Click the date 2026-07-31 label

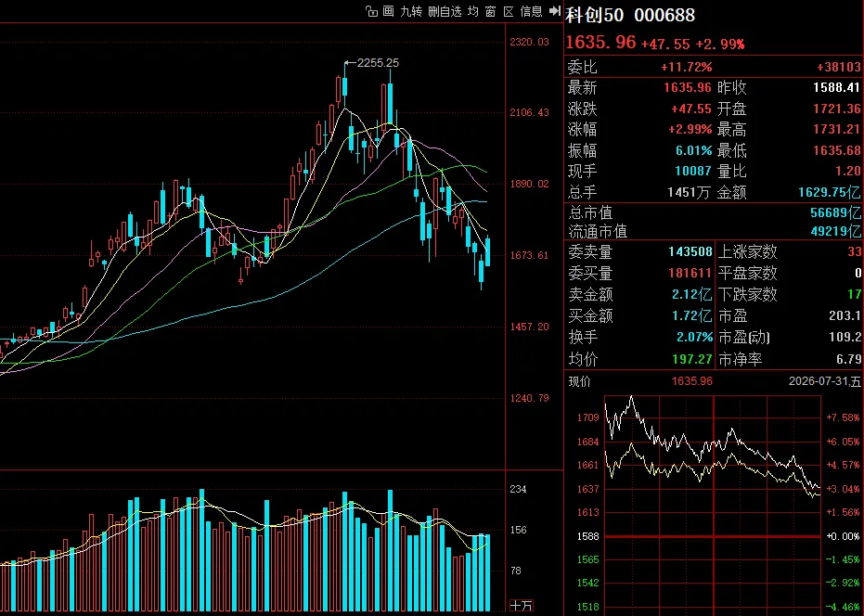pos(825,381)
